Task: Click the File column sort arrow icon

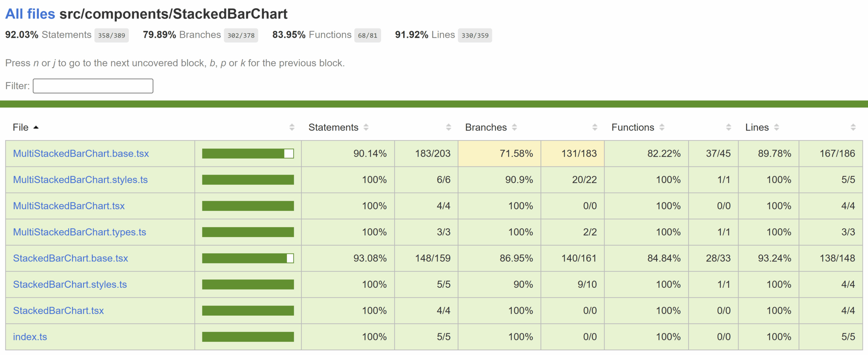Action: tap(36, 127)
